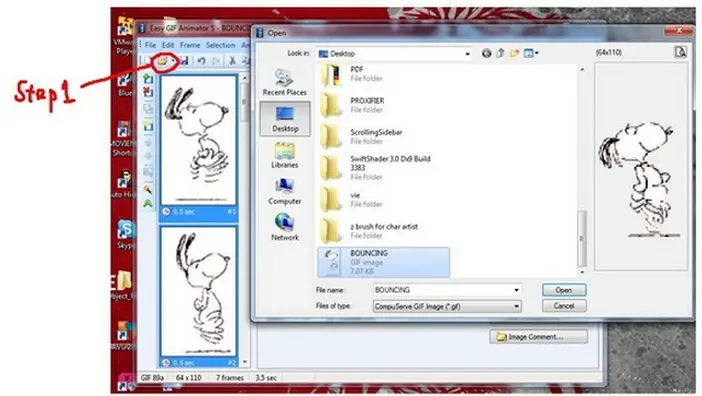Click the frames panel scroll down arrow
The image size is (702, 396).
coord(244,362)
